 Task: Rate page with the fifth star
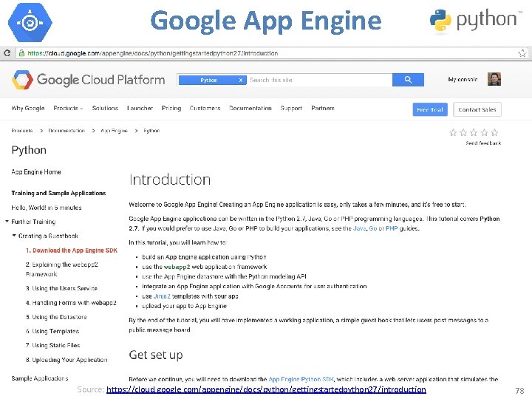coord(494,132)
